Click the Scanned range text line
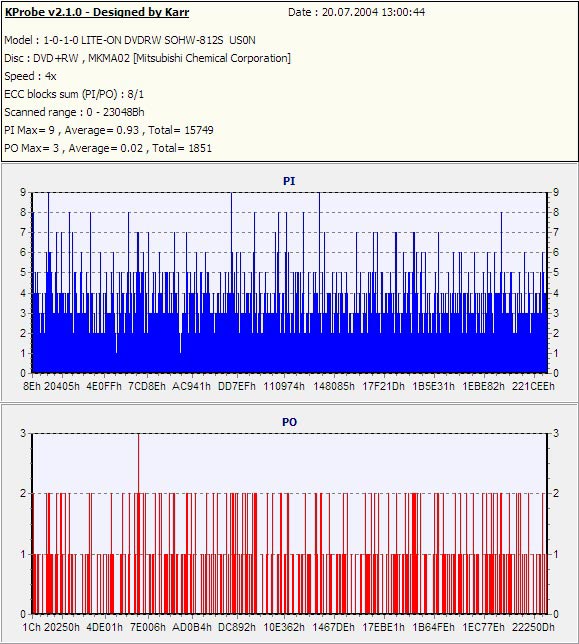This screenshot has height=644, width=579. pyautogui.click(x=74, y=112)
